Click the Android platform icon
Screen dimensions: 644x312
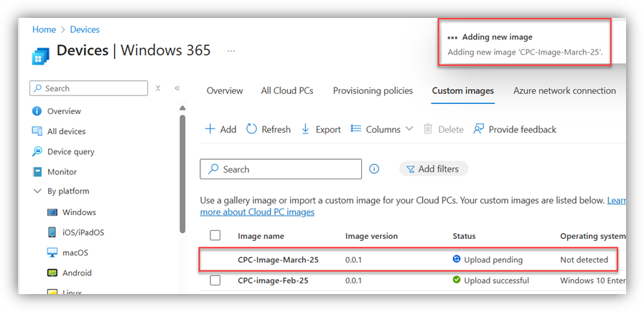tap(52, 273)
